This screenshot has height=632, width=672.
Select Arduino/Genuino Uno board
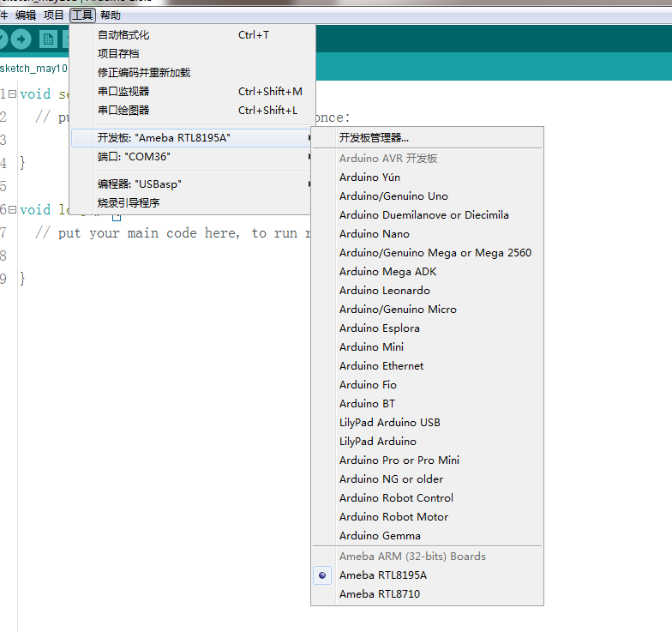point(427,196)
